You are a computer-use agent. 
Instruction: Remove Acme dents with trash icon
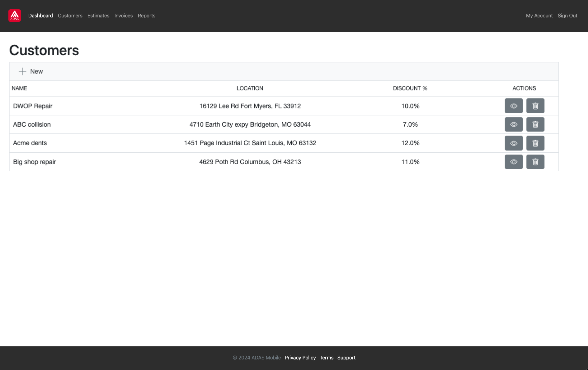535,143
